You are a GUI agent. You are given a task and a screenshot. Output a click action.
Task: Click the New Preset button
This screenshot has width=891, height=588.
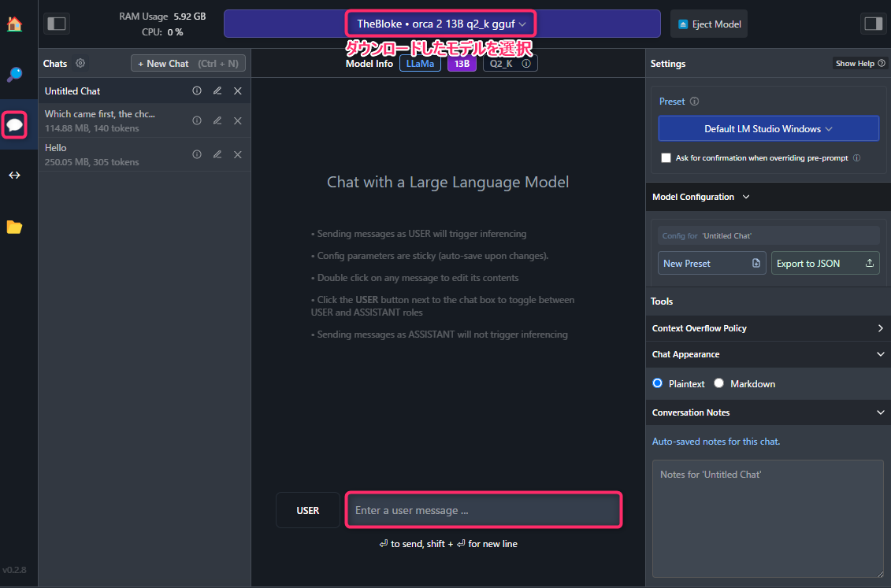712,264
